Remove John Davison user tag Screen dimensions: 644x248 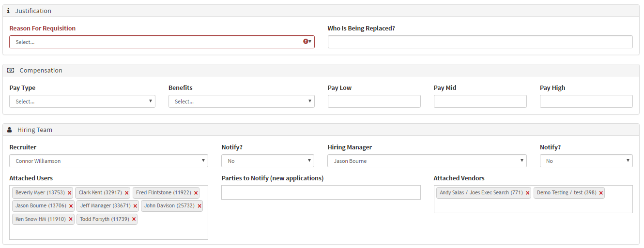(x=199, y=206)
